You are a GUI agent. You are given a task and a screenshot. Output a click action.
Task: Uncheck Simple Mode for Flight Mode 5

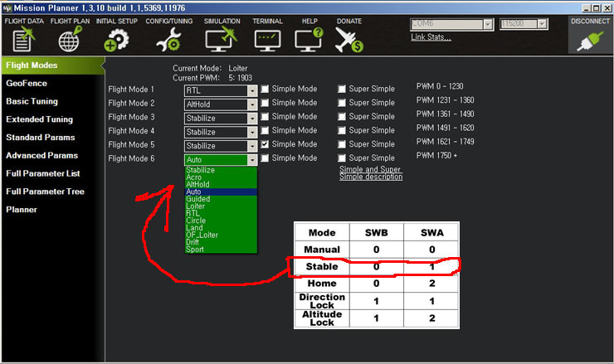click(266, 144)
